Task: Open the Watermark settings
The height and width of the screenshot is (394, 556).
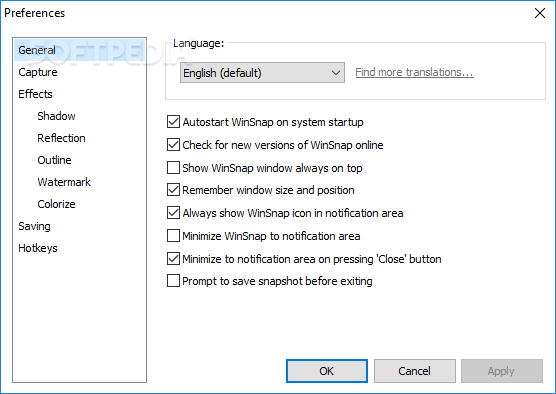Action: [64, 182]
